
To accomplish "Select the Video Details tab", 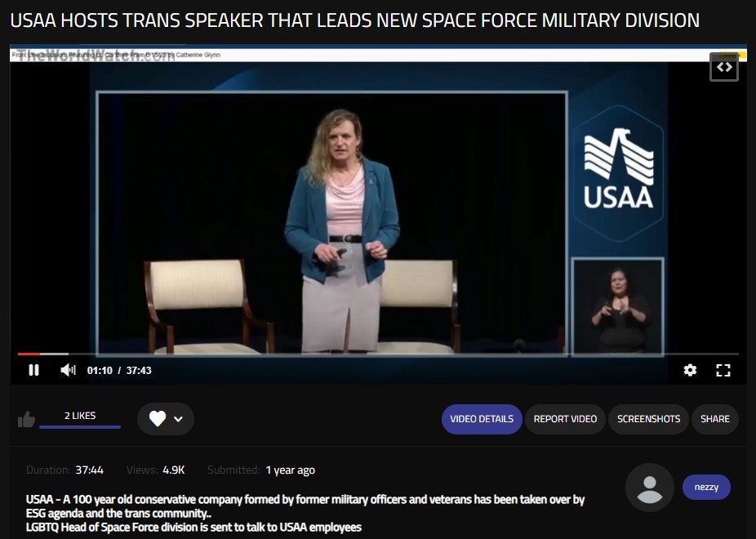I will (x=482, y=419).
